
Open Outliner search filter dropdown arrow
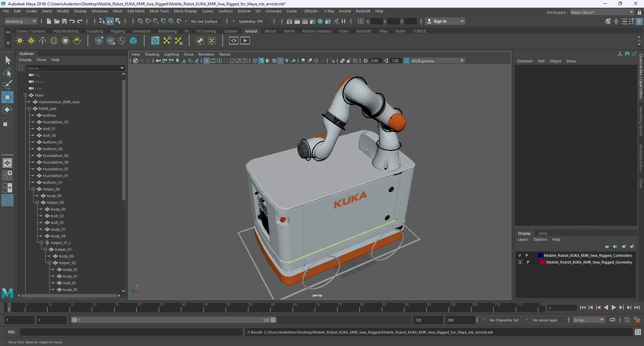pyautogui.click(x=122, y=68)
